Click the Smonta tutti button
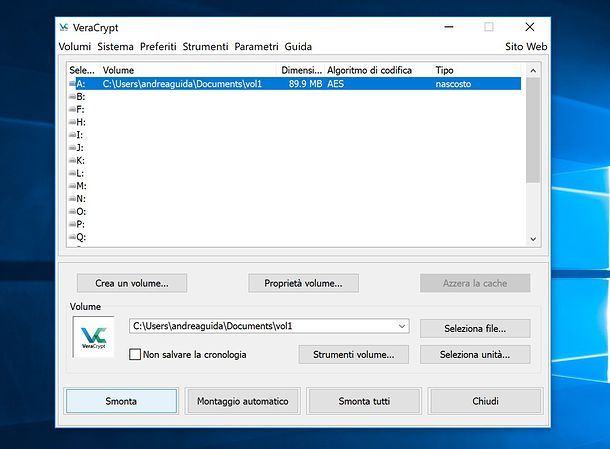Image resolution: width=610 pixels, height=449 pixels. click(x=364, y=401)
